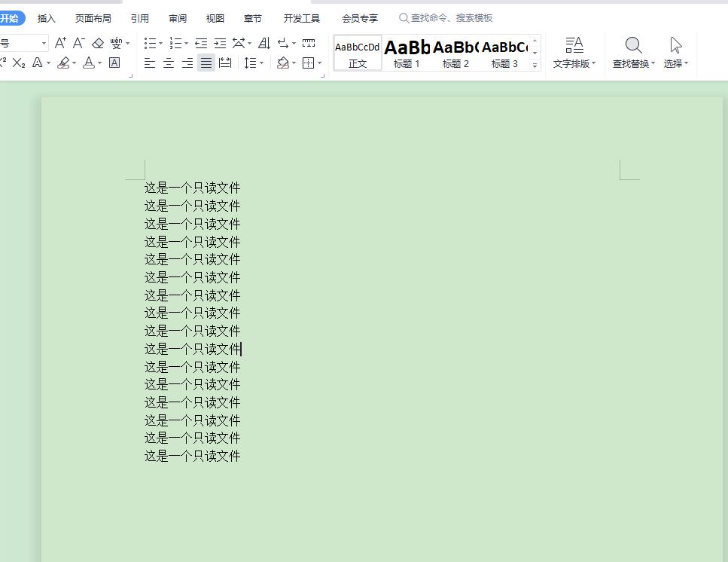Open the 插入 tab
Image resolution: width=728 pixels, height=562 pixels.
47,19
